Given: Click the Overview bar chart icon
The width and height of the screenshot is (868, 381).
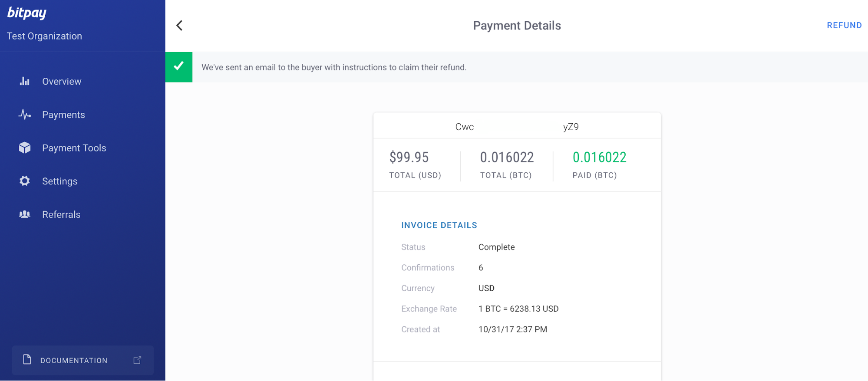Looking at the screenshot, I should 25,81.
